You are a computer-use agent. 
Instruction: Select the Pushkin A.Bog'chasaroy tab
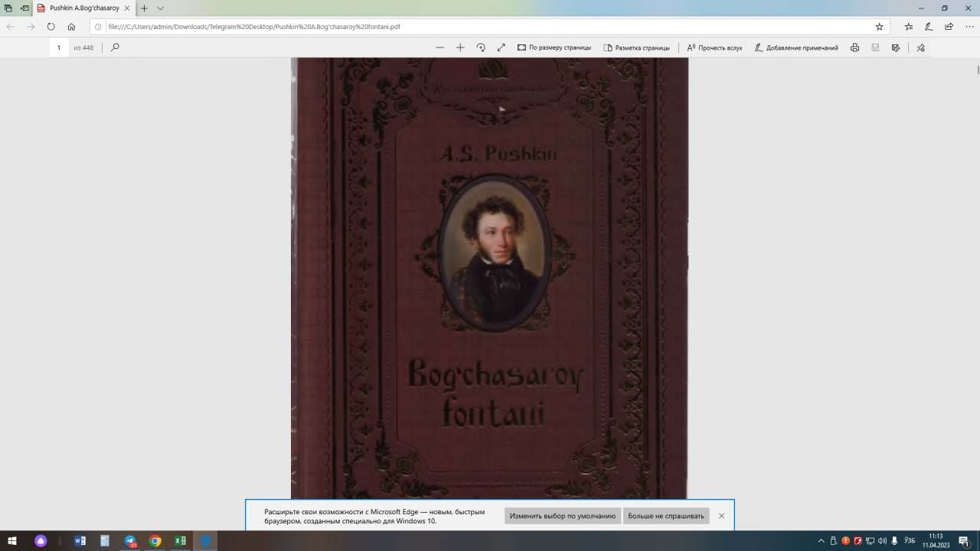point(84,8)
